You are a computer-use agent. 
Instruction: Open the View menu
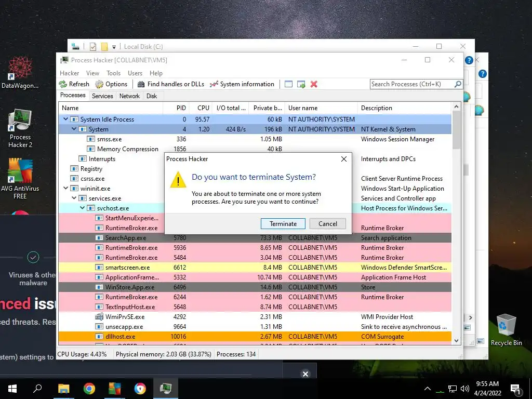(x=92, y=73)
